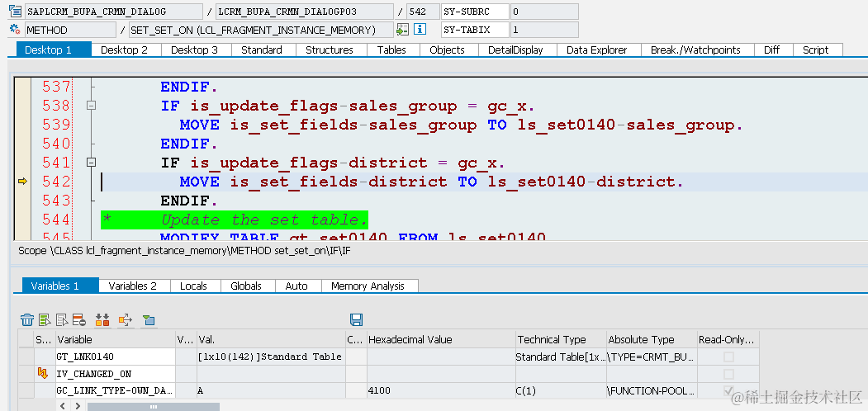
Task: Click the SAPLCRM_BUPA_CRMN_DIALOG program field
Action: tap(114, 12)
